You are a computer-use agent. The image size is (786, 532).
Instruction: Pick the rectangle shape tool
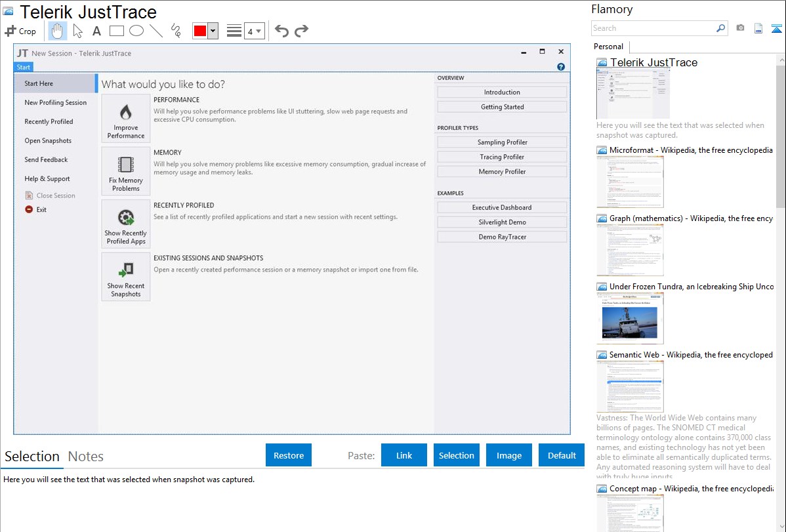[x=116, y=31]
